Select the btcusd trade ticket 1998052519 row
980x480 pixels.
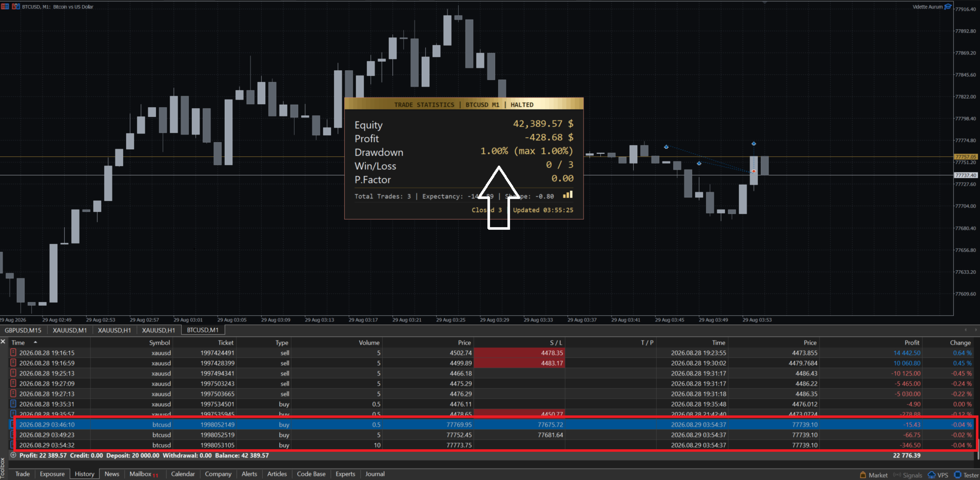[x=493, y=435]
